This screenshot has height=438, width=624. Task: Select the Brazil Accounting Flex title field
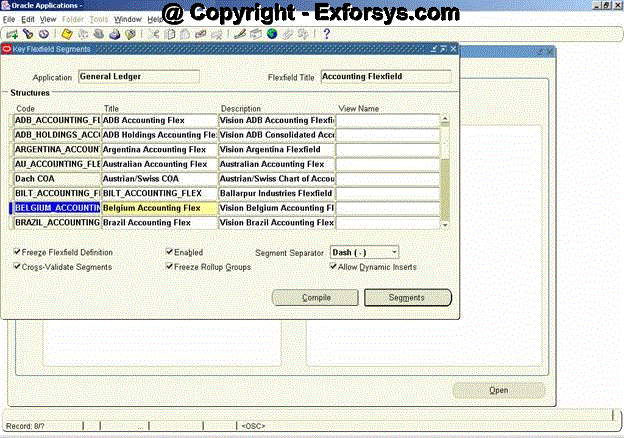click(x=159, y=222)
